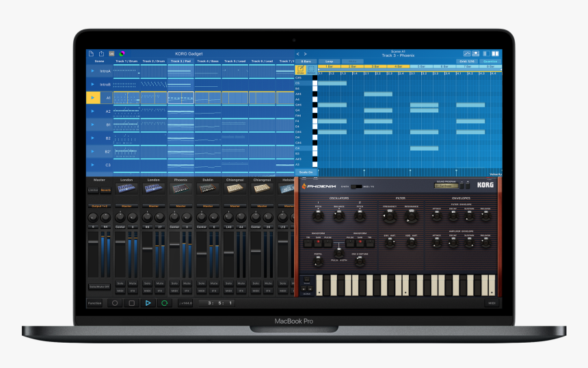Flip the Phoenix Synth / Mod FX switch
The width and height of the screenshot is (588, 368).
point(356,187)
